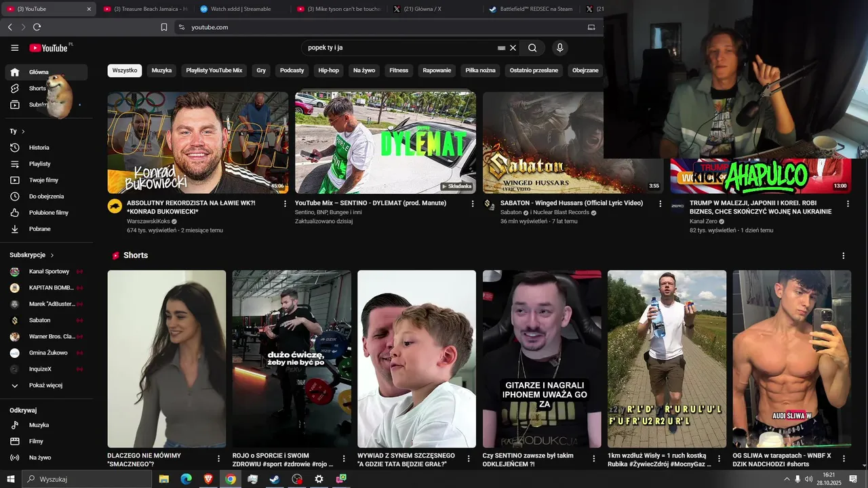
Task: Open Brave browser from the taskbar
Action: click(x=208, y=479)
